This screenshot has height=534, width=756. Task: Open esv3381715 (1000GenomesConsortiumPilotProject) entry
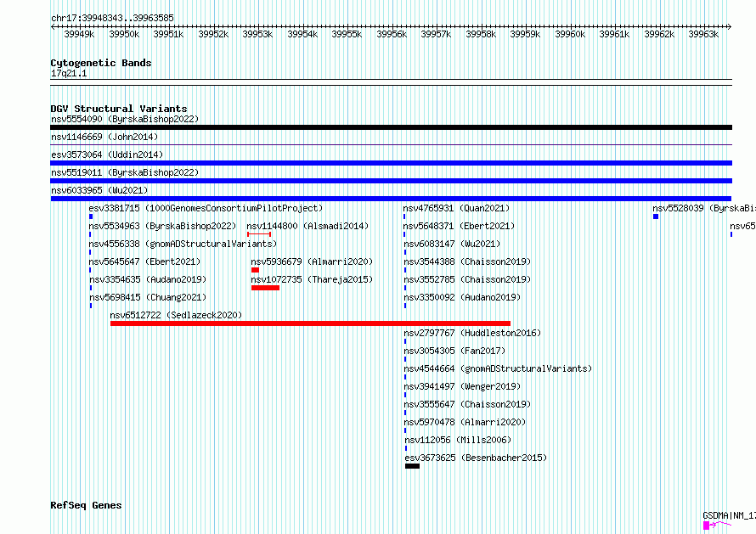click(x=206, y=208)
